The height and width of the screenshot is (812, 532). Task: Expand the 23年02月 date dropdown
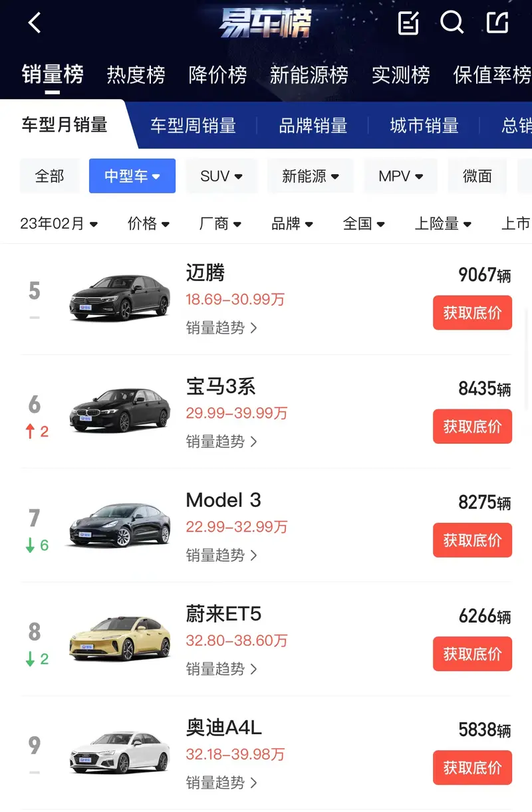pos(59,224)
